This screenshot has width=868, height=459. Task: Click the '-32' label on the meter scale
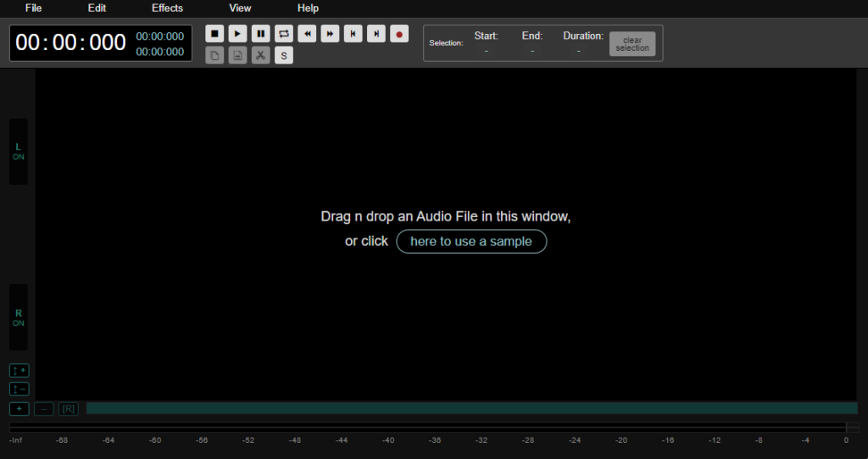coord(481,440)
